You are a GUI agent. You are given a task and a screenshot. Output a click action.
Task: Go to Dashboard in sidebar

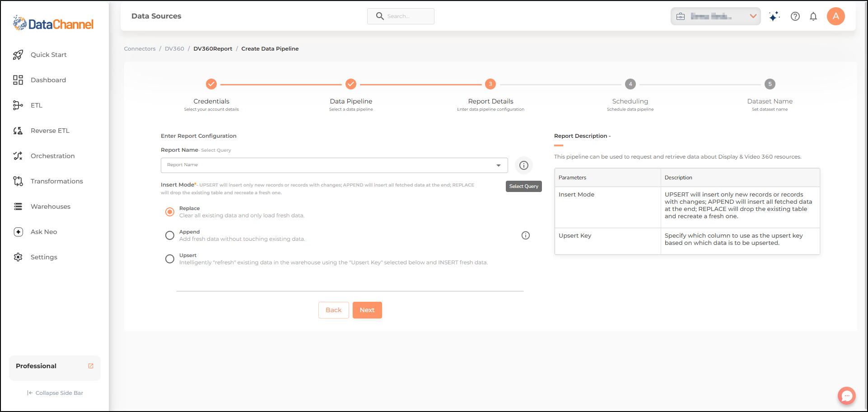coord(48,80)
